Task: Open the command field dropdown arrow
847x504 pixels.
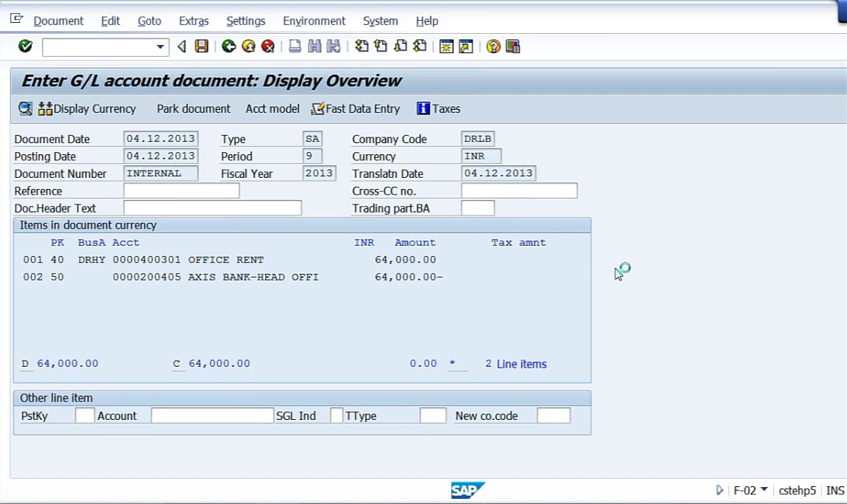Action: [x=160, y=47]
